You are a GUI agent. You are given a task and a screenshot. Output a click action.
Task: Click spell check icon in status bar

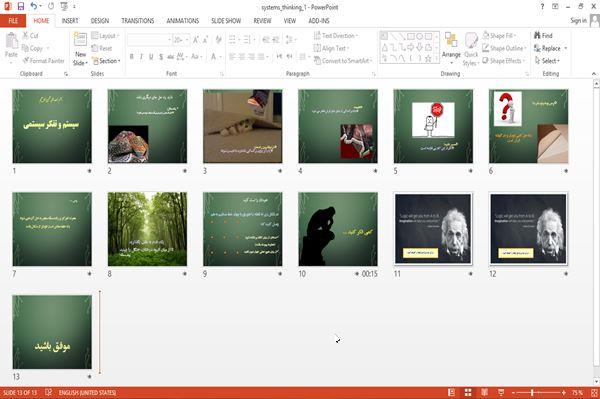tap(49, 392)
